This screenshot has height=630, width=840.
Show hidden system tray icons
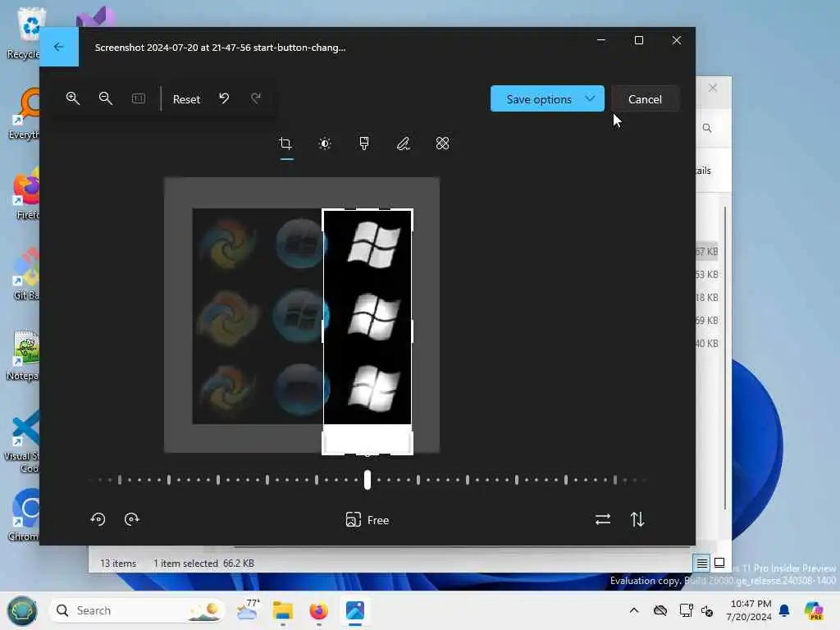pos(634,610)
